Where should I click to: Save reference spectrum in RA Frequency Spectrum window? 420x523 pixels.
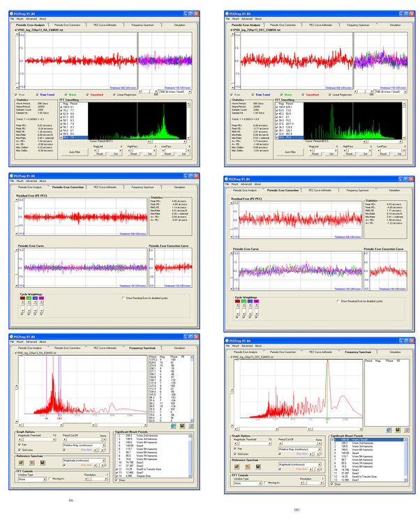41,462
